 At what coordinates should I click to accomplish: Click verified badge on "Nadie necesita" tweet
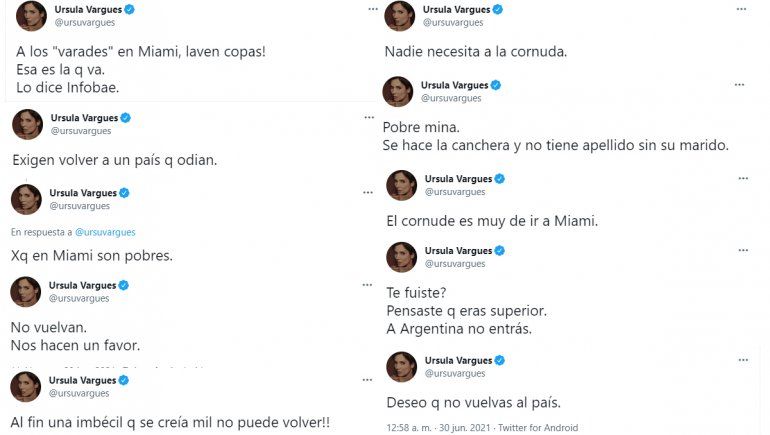pos(498,9)
